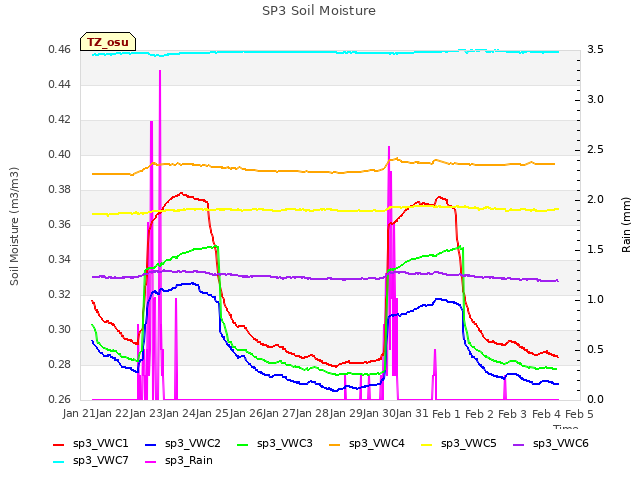Click the 1.5 rain axis tick label
The image size is (640, 480).
click(x=596, y=250)
